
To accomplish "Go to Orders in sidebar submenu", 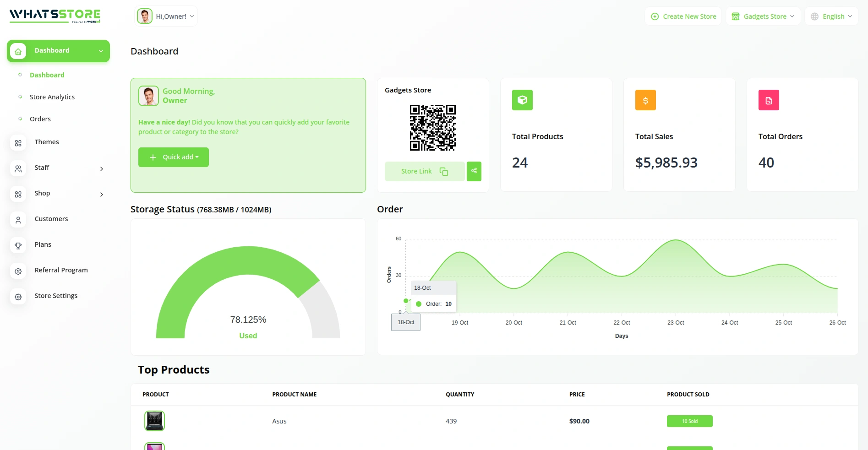I will pos(40,119).
